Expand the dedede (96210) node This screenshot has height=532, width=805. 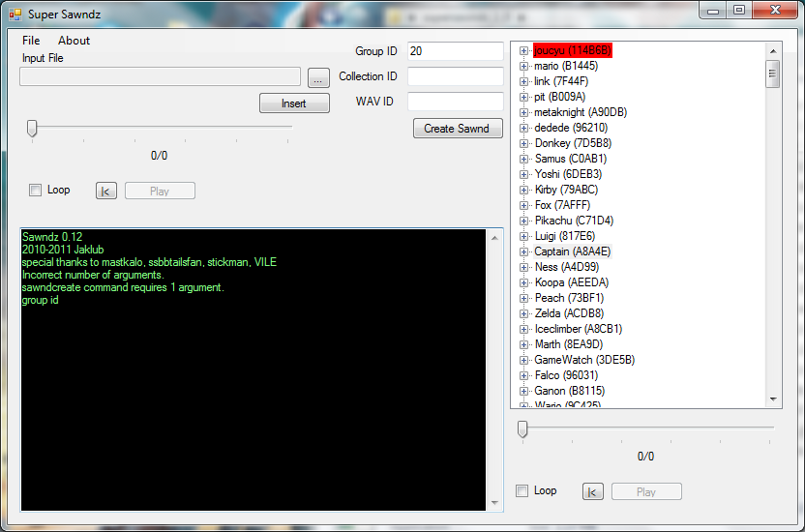[523, 128]
